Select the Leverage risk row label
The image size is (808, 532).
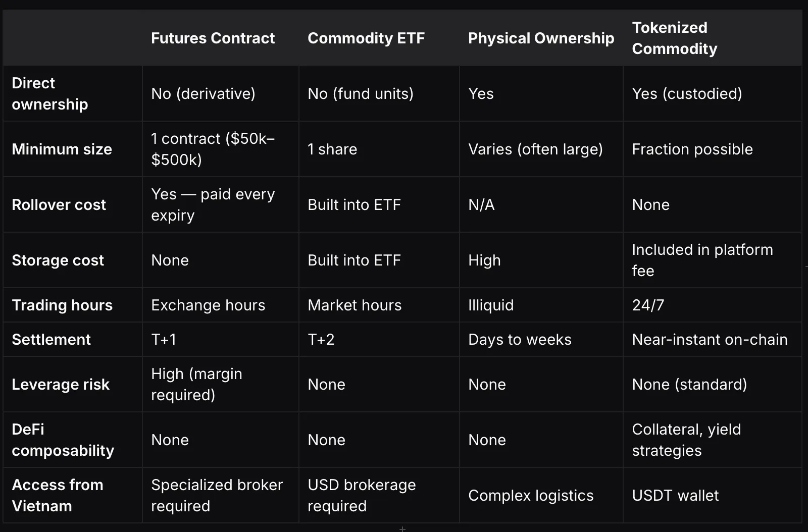tap(61, 385)
